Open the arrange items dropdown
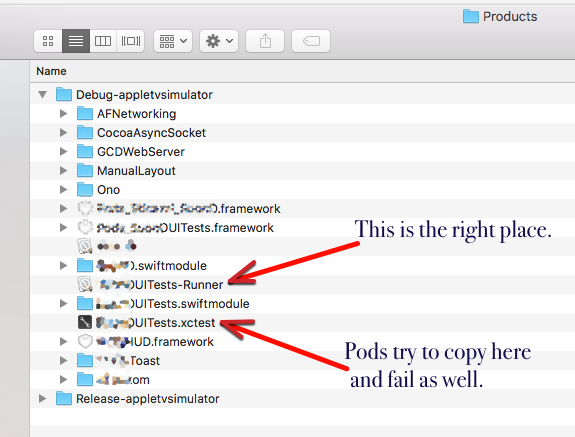Screen dimensions: 575x437 (173, 41)
